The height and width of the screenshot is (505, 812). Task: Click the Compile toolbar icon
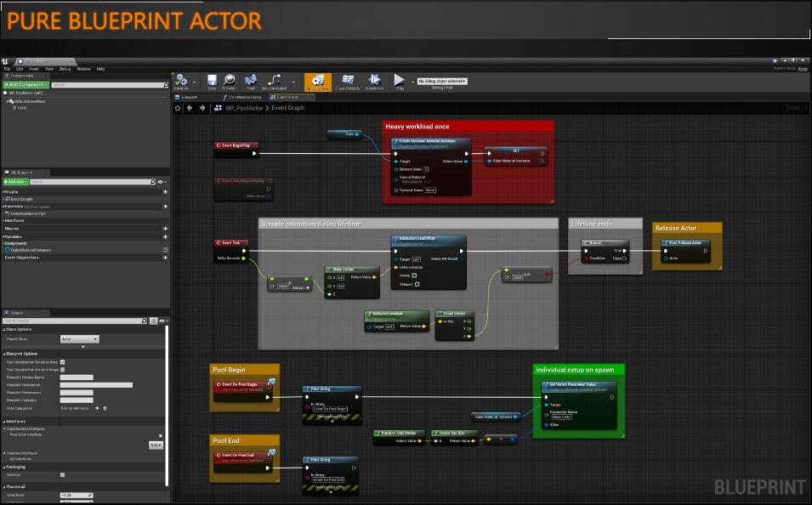coord(182,80)
